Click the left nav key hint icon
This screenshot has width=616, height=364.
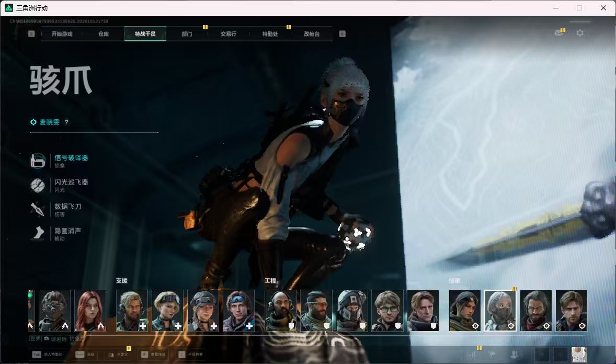(31, 34)
